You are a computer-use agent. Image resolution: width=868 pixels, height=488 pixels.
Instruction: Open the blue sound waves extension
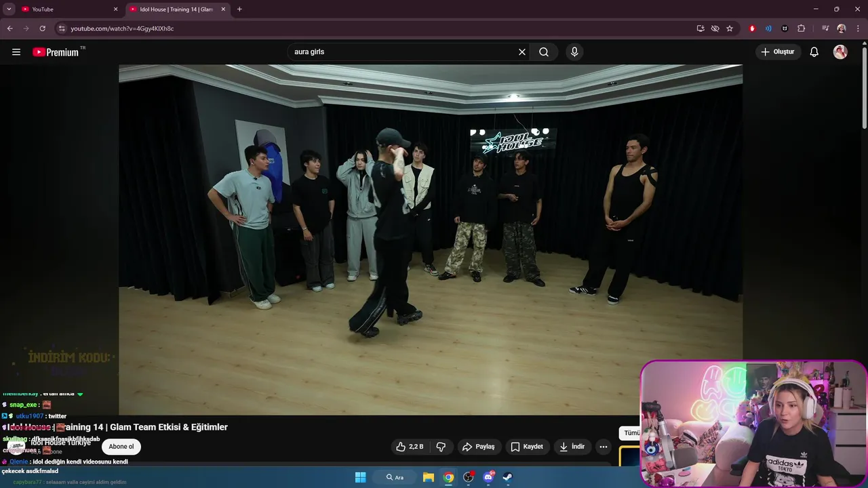(x=768, y=28)
